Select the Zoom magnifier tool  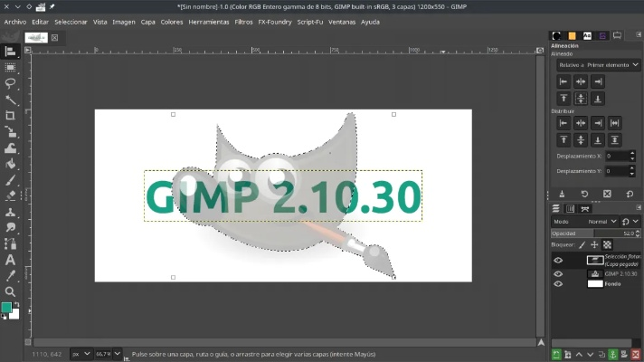(x=10, y=291)
